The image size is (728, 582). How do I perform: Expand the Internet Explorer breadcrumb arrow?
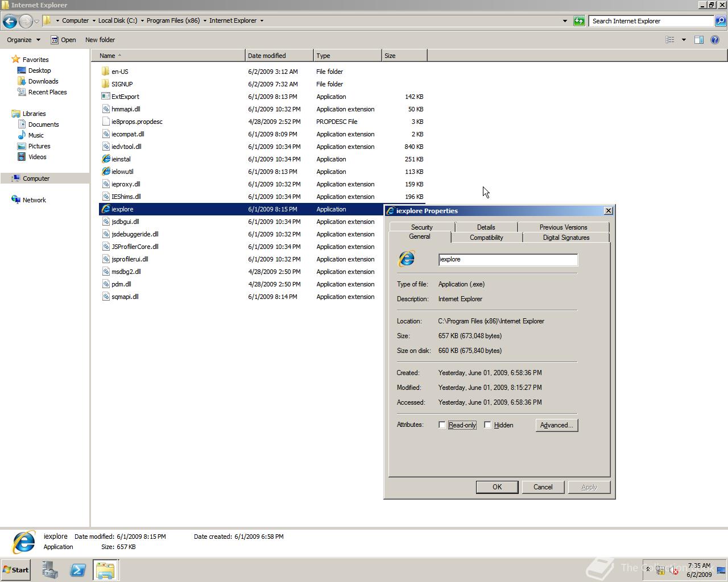pos(262,21)
